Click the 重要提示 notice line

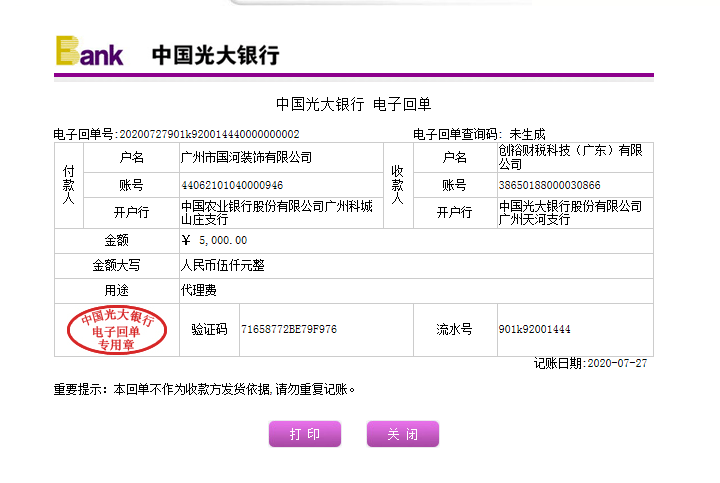click(x=205, y=389)
